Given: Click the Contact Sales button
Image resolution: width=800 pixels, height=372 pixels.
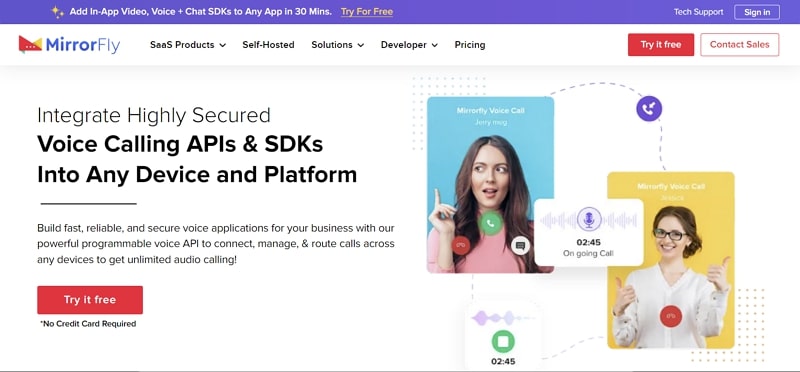Looking at the screenshot, I should [x=739, y=44].
